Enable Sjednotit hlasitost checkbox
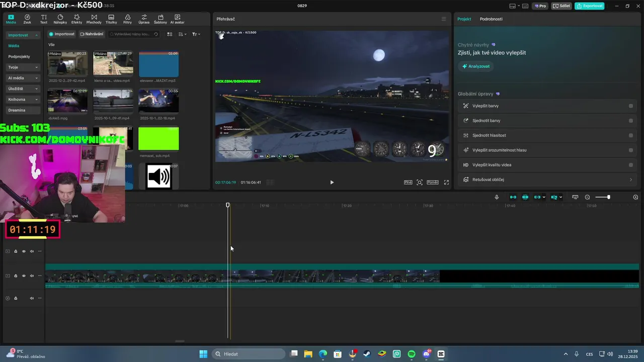644x362 pixels. (631, 135)
